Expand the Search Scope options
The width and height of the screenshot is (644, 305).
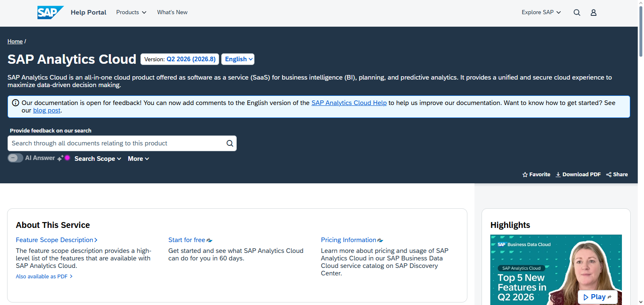pyautogui.click(x=98, y=159)
